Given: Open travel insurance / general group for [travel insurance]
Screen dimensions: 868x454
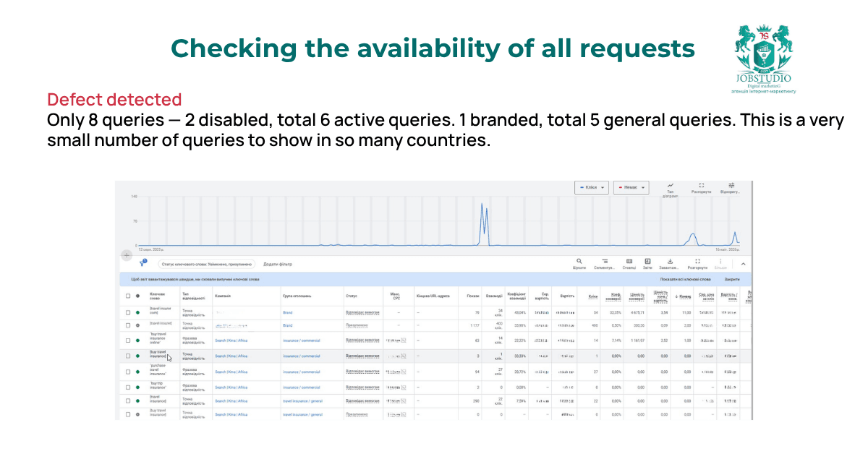Looking at the screenshot, I should (302, 401).
